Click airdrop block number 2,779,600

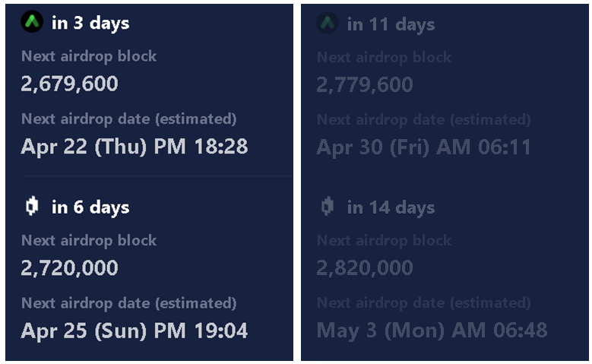point(365,84)
